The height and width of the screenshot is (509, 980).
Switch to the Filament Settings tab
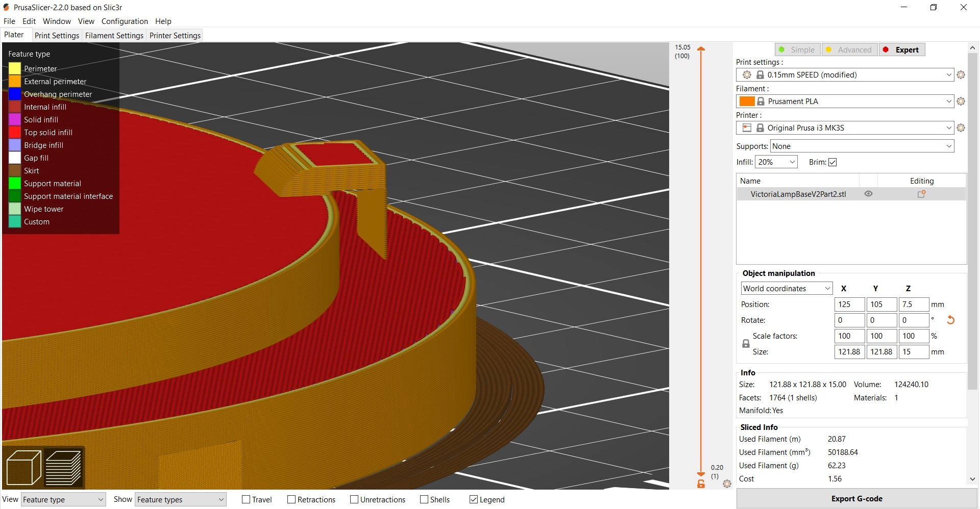click(x=114, y=36)
